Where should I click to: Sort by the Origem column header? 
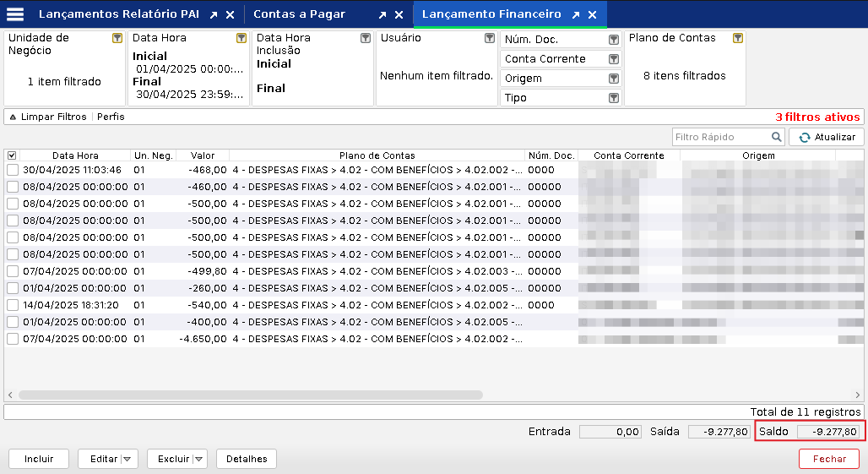[758, 155]
